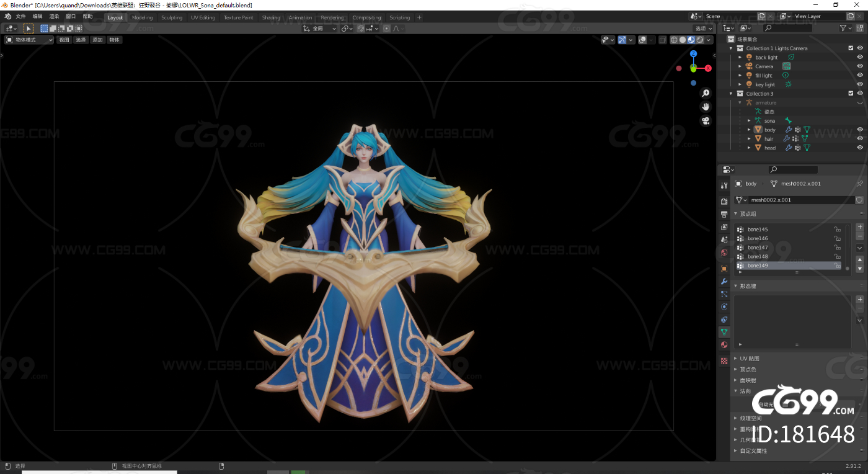The image size is (868, 474).
Task: Toggle lock on bone145 vertex group
Action: (837, 230)
